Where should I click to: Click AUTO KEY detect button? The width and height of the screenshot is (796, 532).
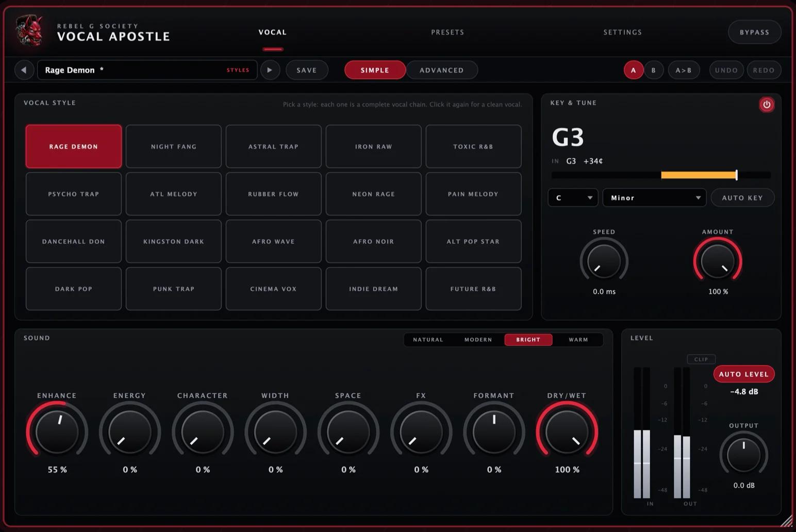coord(742,198)
